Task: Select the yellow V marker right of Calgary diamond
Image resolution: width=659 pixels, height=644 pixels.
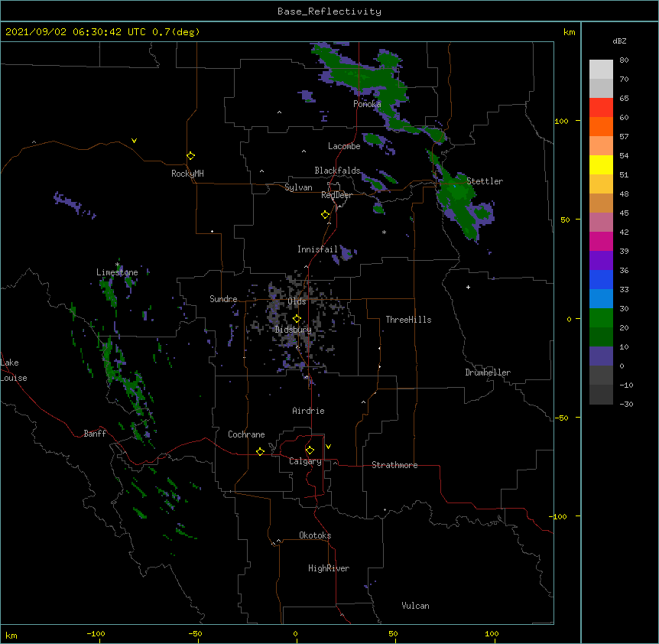Action: pos(328,447)
